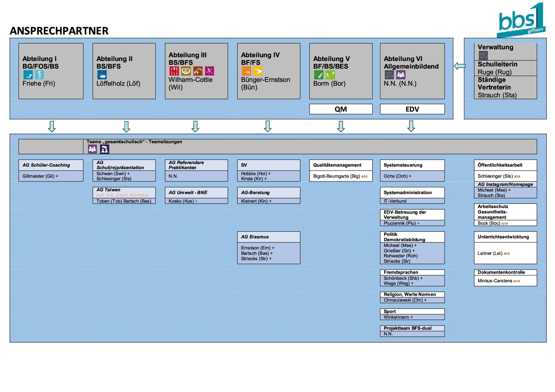Viewport: 555px width, 392px height.
Task: Click the name Wilharm-Cottle (Wil)
Action: [x=190, y=83]
